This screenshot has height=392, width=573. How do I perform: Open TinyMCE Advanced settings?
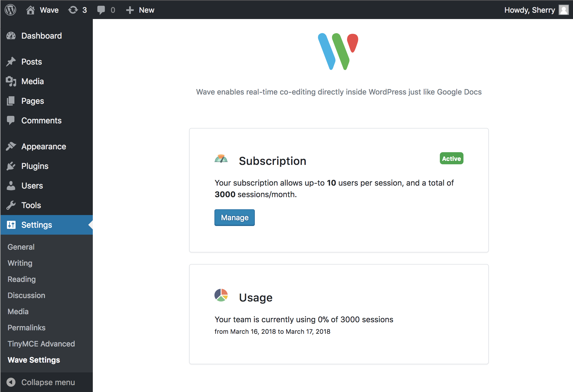coord(41,344)
